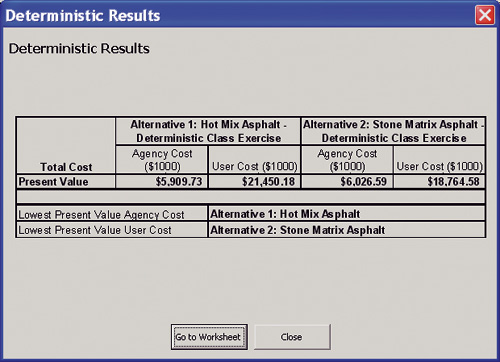Screen dimensions: 500x362
Task: Select the Alternative 2: Stone Matrix Asphalt result cell
Action: pyautogui.click(x=347, y=230)
